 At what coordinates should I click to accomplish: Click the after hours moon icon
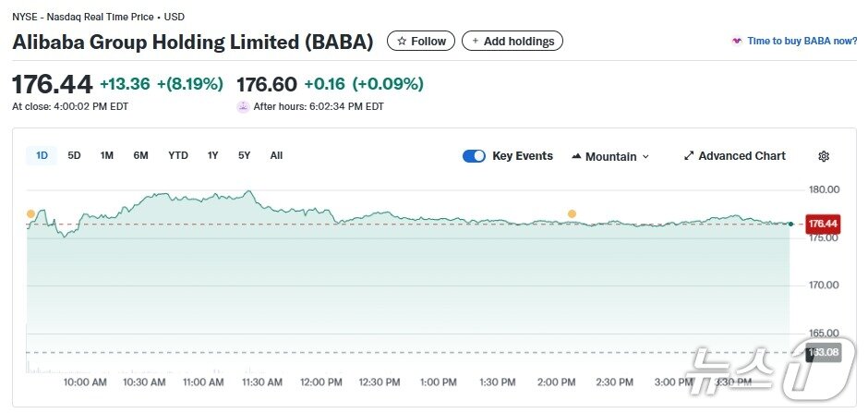point(243,106)
